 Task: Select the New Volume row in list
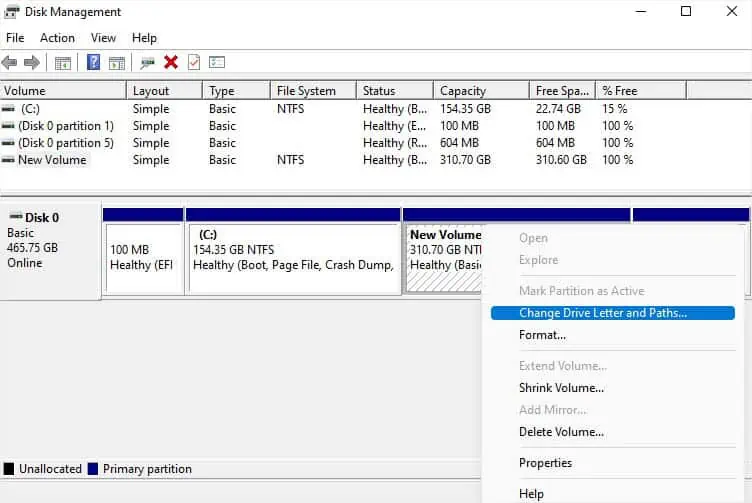pyautogui.click(x=52, y=160)
